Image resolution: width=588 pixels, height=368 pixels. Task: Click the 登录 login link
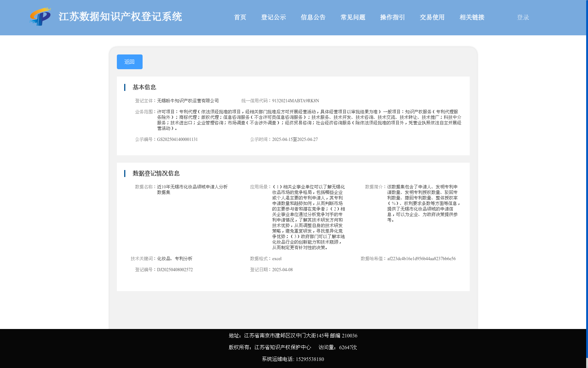pos(523,17)
